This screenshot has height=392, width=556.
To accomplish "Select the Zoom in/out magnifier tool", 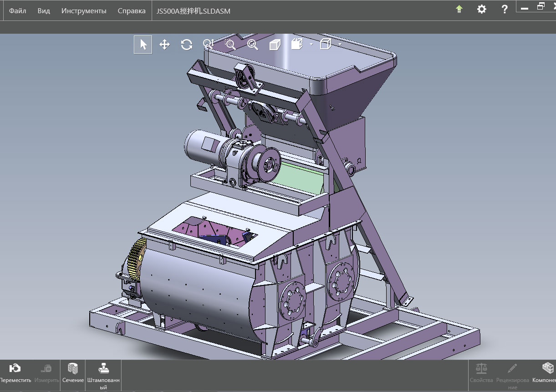I will point(208,45).
